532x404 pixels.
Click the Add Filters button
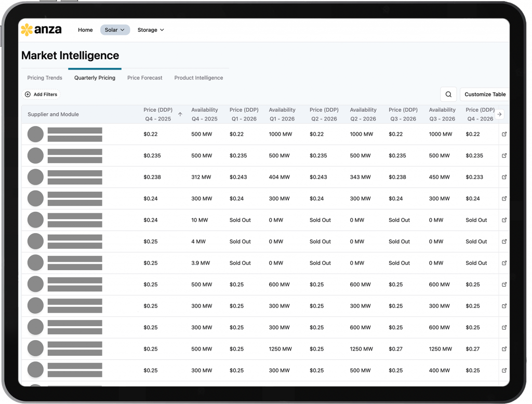click(42, 95)
